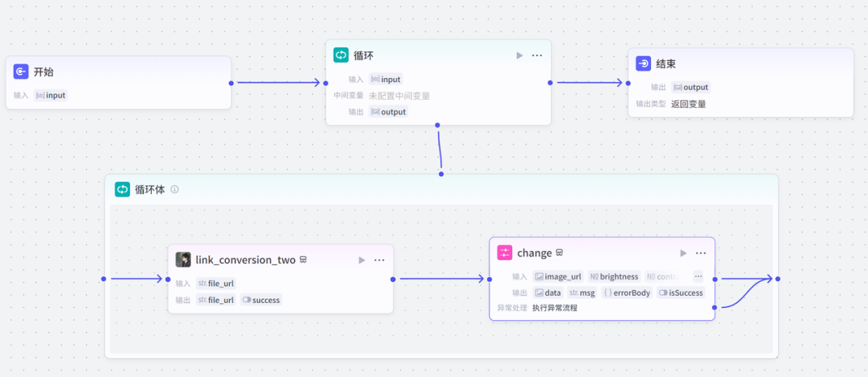Test-run the link_conversion_two node
Image resolution: width=868 pixels, height=377 pixels.
(x=362, y=260)
